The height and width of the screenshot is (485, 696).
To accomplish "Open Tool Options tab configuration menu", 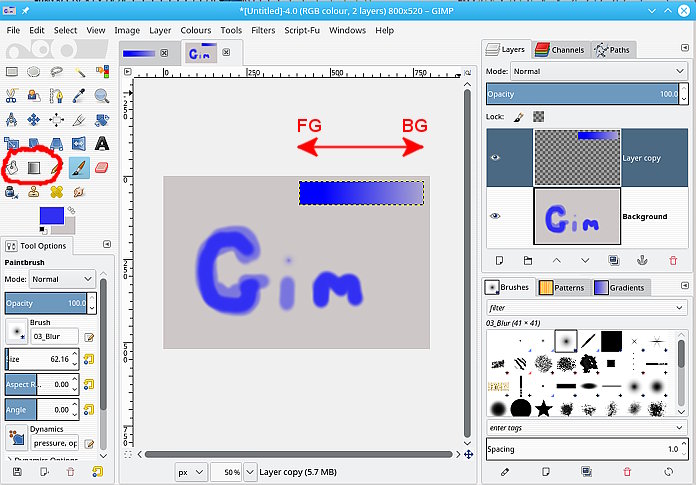I will pos(107,244).
